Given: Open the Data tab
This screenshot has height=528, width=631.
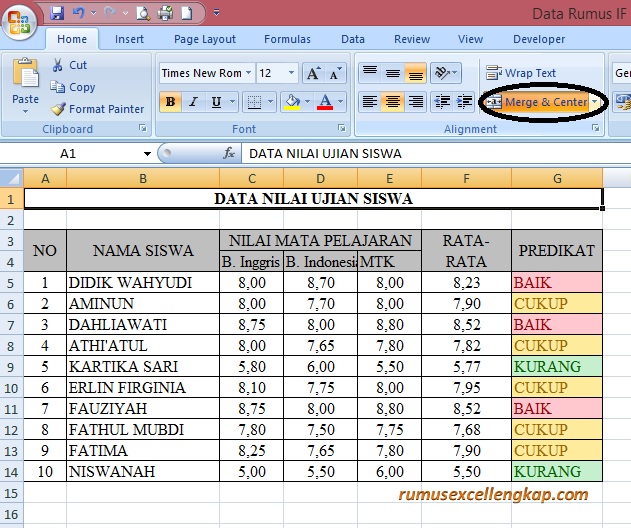Looking at the screenshot, I should coord(353,39).
